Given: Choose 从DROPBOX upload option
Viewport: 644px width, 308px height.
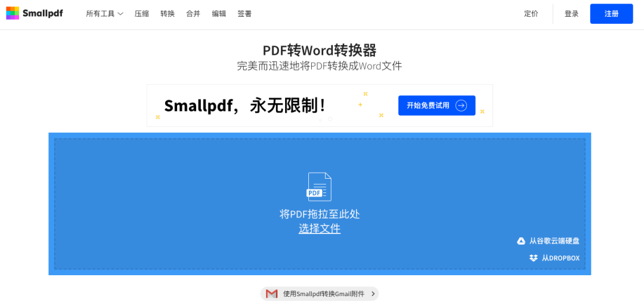Looking at the screenshot, I should (555, 258).
